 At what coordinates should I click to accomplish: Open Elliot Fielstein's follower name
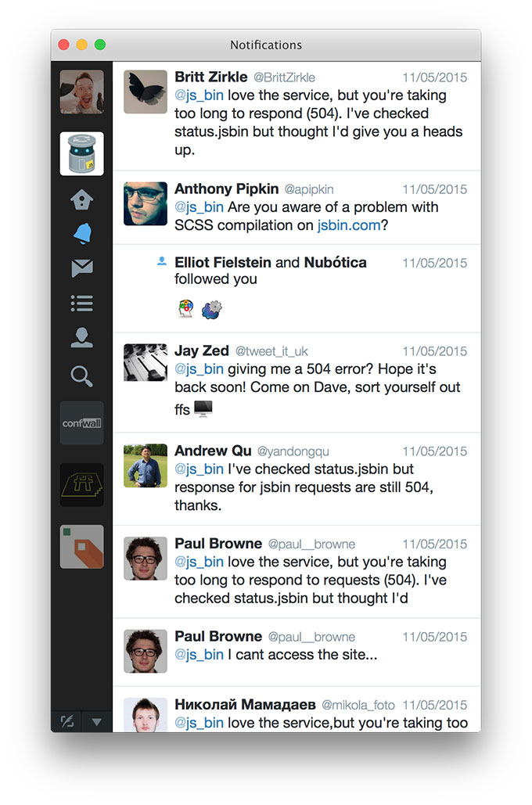click(x=223, y=262)
